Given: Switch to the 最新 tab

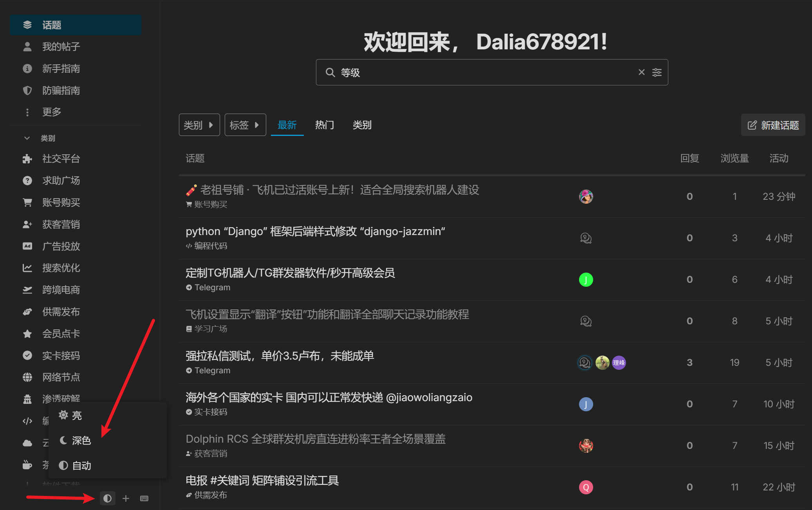Looking at the screenshot, I should (x=287, y=125).
